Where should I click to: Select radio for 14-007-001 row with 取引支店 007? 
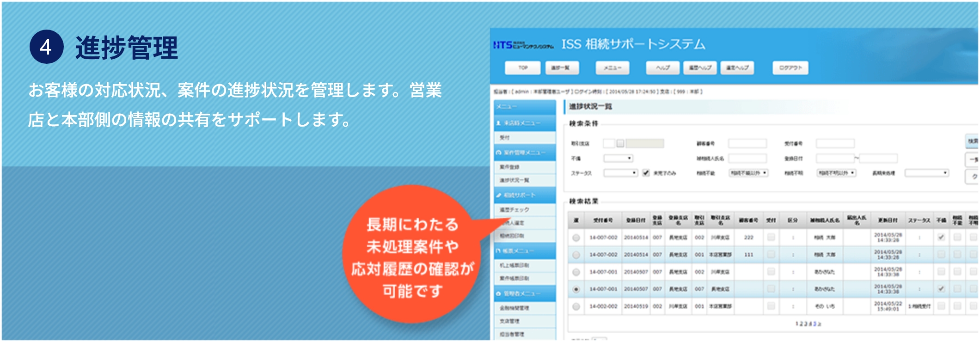coord(576,289)
